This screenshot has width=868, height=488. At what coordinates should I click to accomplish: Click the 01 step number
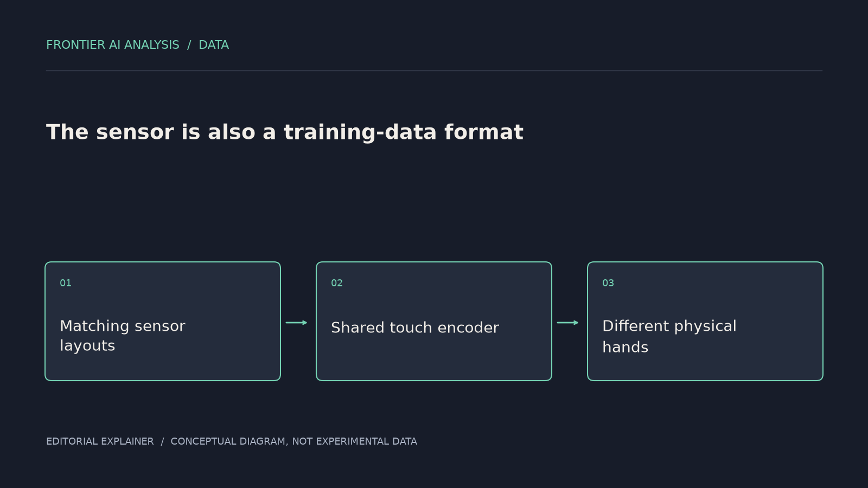[66, 283]
